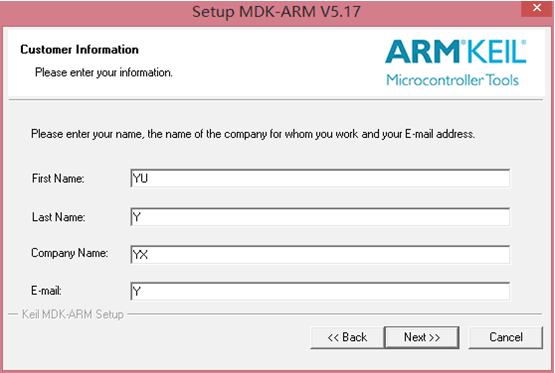Go to the next setup step

pyautogui.click(x=422, y=337)
